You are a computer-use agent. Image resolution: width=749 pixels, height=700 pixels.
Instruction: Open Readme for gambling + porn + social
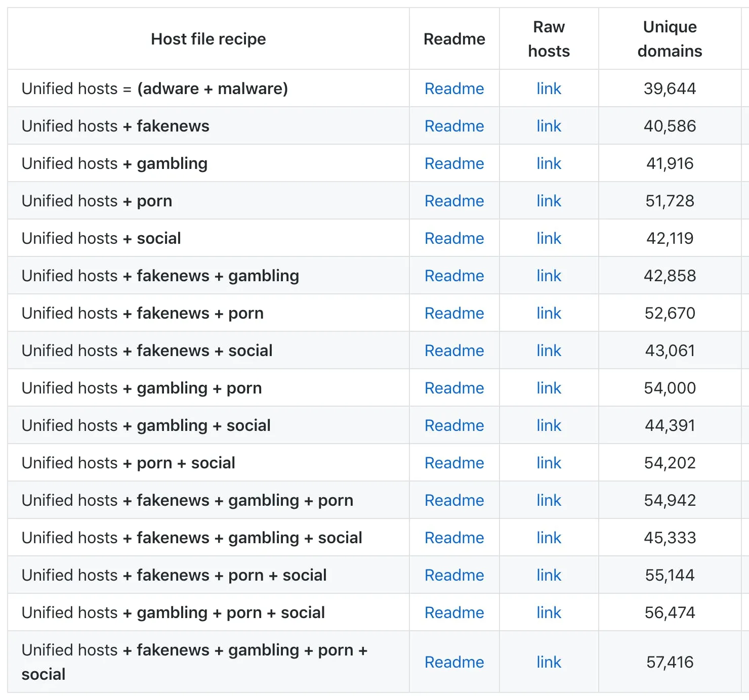pos(454,613)
